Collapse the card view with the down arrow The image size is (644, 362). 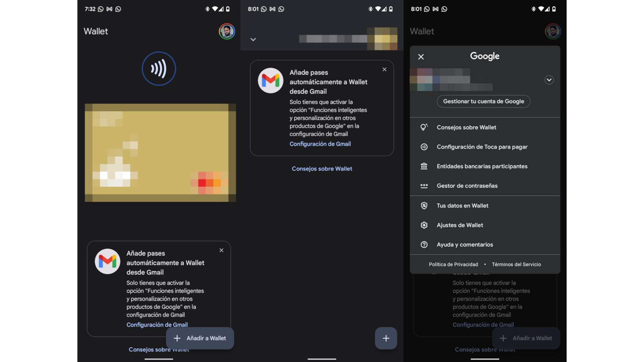pos(253,39)
